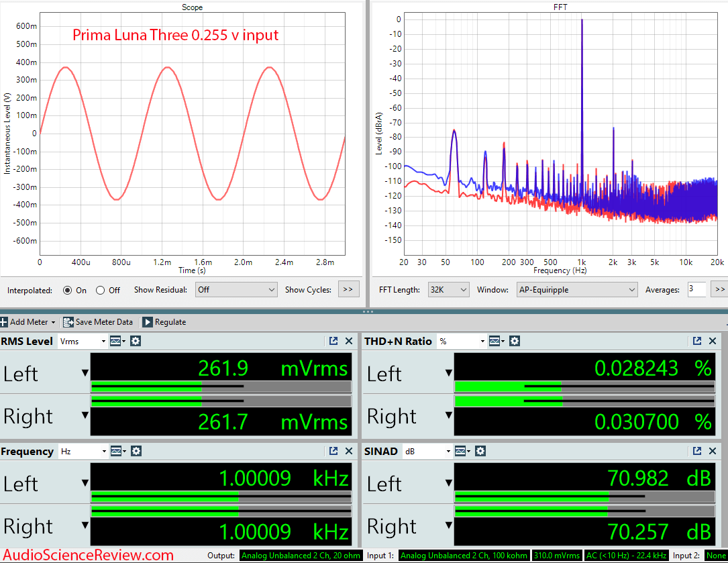Pop out the RMS Level meter

333,341
